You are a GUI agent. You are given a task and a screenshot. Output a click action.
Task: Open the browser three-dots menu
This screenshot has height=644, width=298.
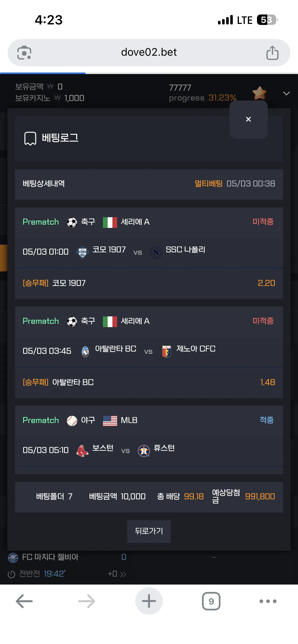pos(268,601)
